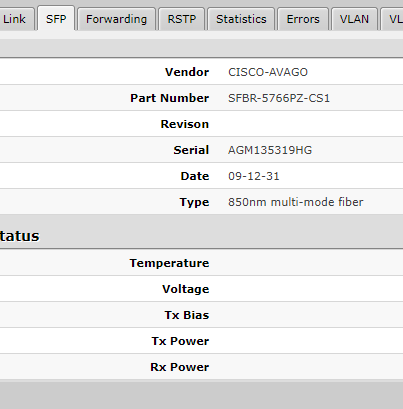Click the 850nm multi-mode fiber type
Screen dimensions: 403x409
click(x=295, y=202)
